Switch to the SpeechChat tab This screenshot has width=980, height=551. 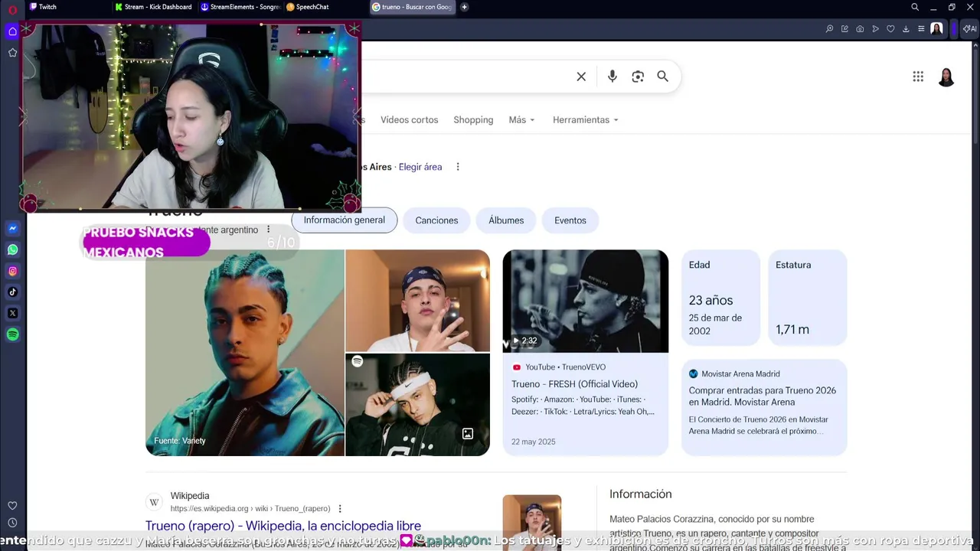tap(326, 7)
